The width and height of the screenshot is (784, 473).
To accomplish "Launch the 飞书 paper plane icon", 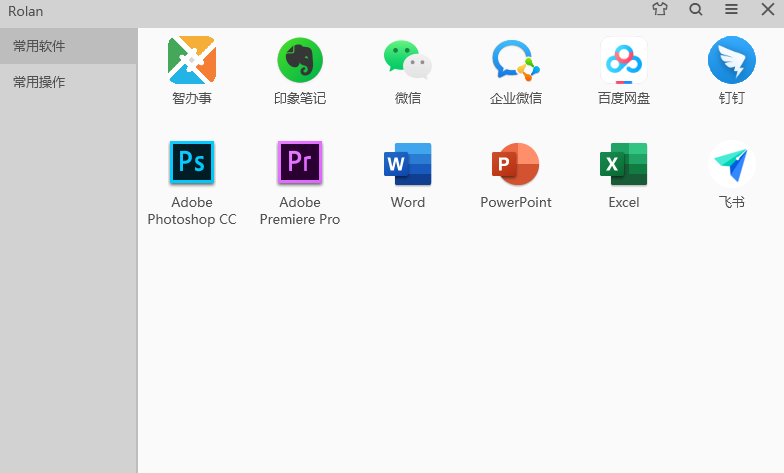I will point(732,164).
